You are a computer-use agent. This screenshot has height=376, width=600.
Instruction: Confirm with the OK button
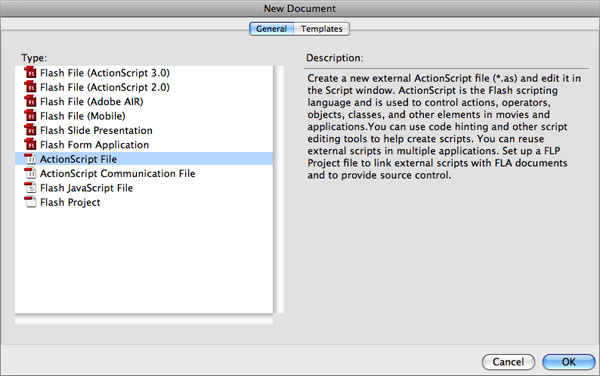click(569, 362)
